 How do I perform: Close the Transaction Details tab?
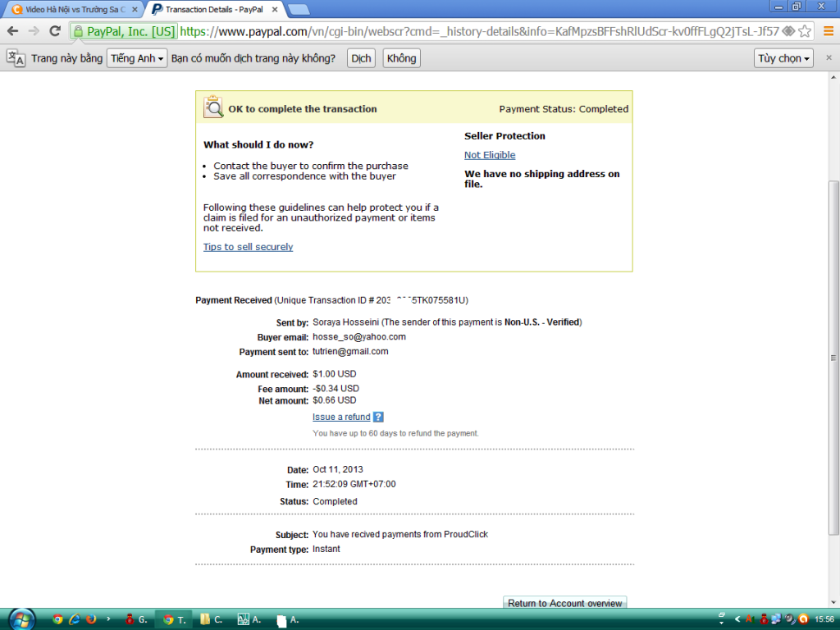click(275, 10)
